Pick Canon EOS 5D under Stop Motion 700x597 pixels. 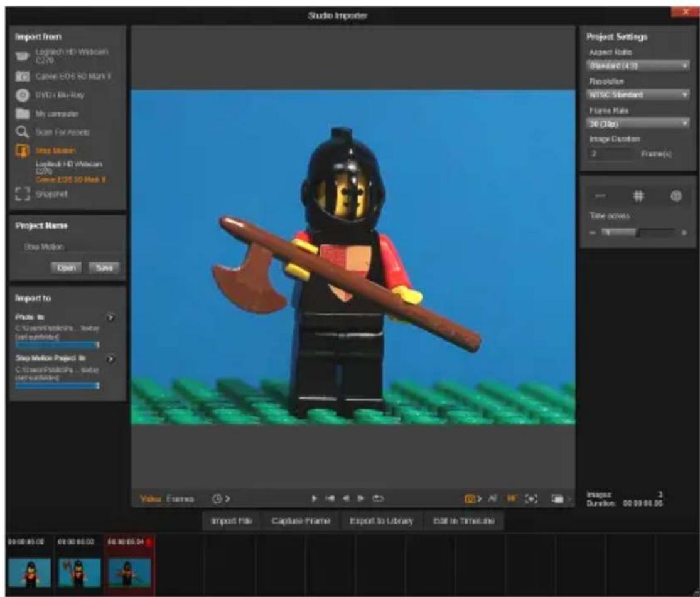click(70, 180)
